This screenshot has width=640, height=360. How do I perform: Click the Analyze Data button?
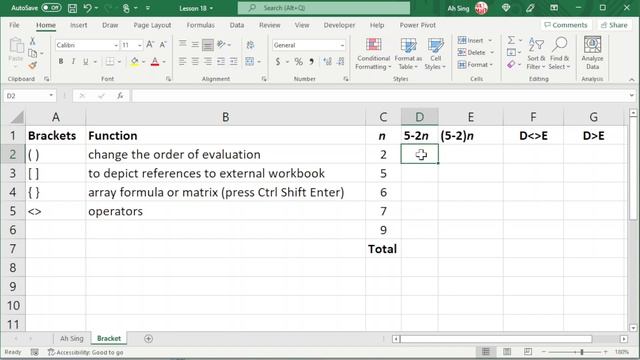592,53
